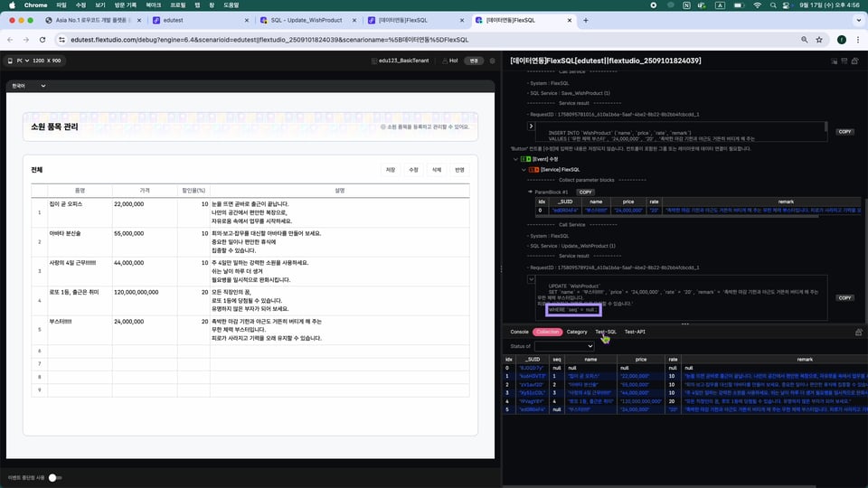868x488 pixels.
Task: Click the second icon in debug panel header
Action: pyautogui.click(x=844, y=61)
